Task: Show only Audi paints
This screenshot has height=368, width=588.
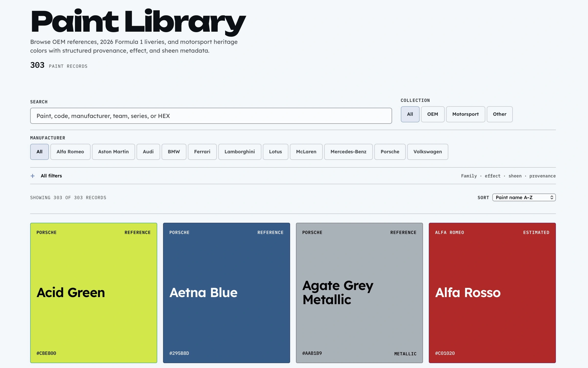Action: (x=148, y=152)
